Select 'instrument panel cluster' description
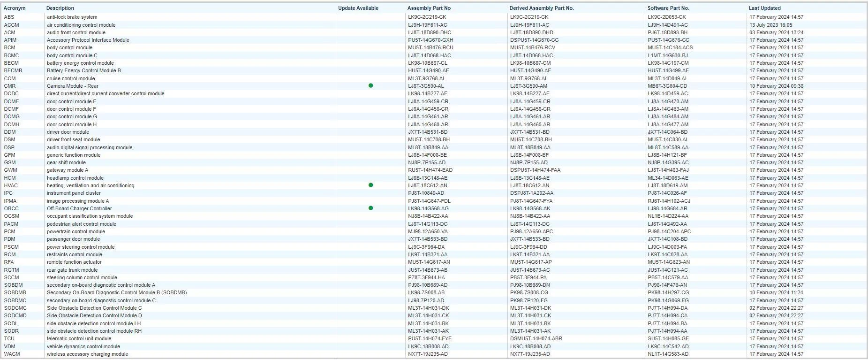Image resolution: width=868 pixels, height=360 pixels. point(74,193)
